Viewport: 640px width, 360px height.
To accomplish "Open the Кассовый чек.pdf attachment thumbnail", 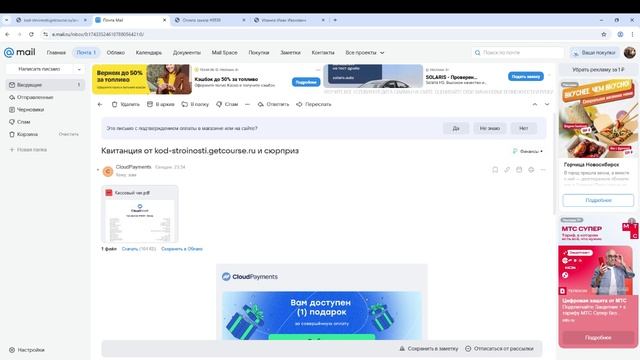I will [140, 214].
